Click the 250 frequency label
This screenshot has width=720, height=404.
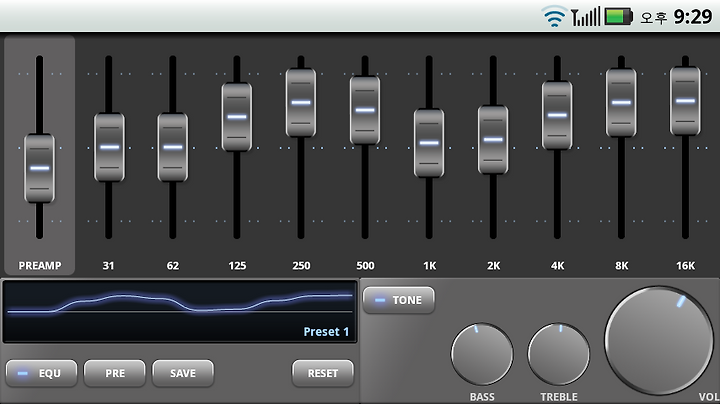coord(301,266)
